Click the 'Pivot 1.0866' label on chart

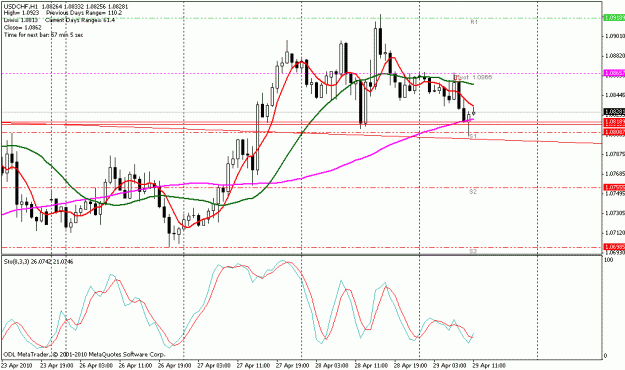click(x=473, y=77)
